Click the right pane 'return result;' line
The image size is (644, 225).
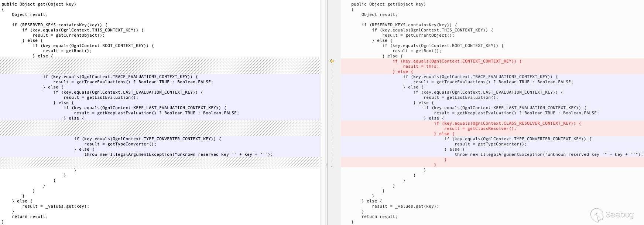(x=379, y=217)
